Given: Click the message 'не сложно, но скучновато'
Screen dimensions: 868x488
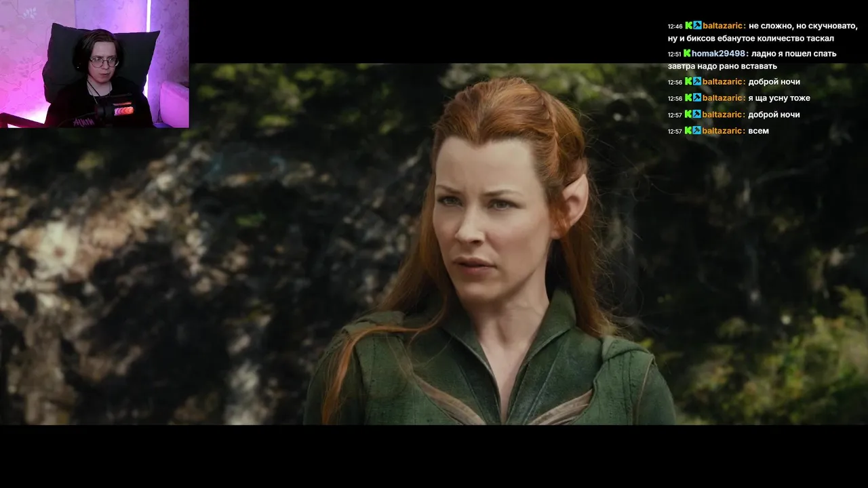Looking at the screenshot, I should point(804,26).
